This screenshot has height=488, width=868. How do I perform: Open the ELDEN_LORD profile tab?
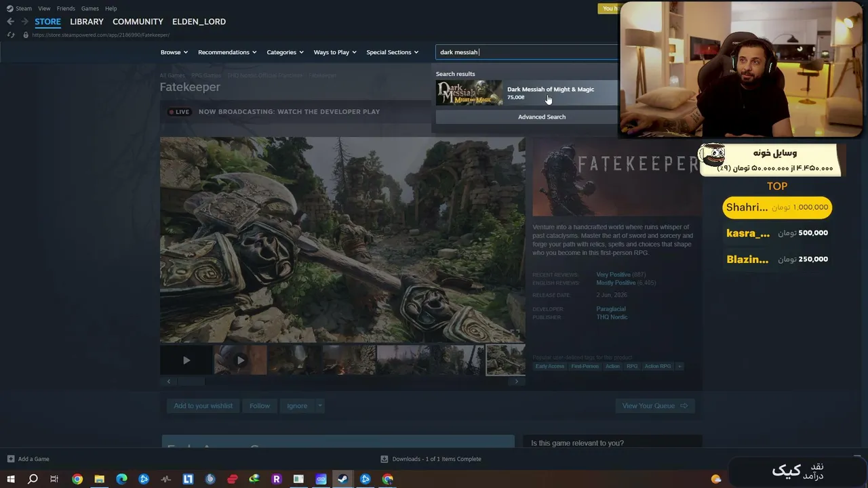click(x=199, y=22)
